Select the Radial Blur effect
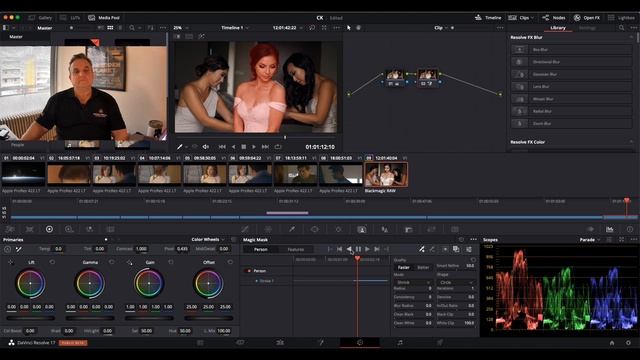 click(571, 111)
